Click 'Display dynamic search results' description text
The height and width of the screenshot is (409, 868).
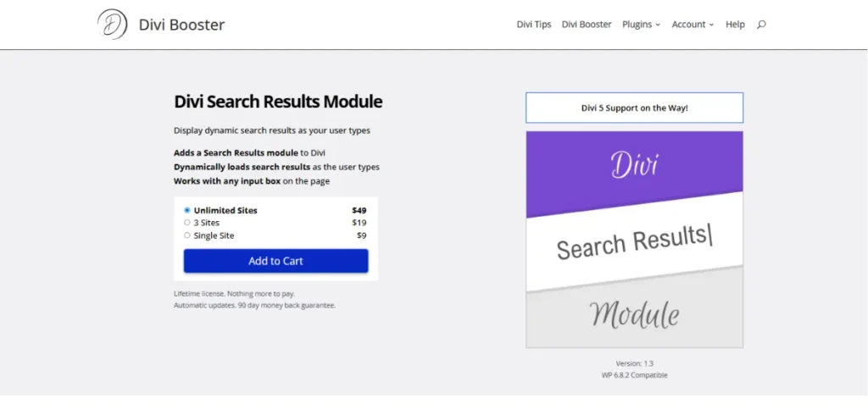pos(272,131)
